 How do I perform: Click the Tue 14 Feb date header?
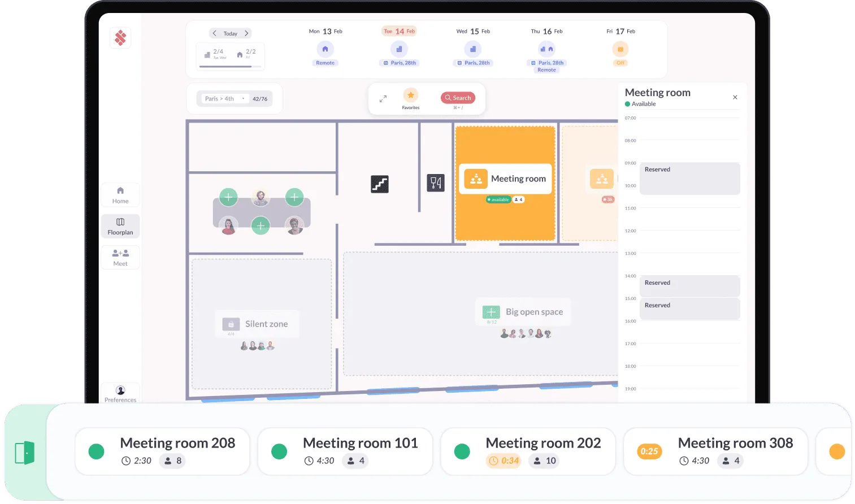click(399, 31)
